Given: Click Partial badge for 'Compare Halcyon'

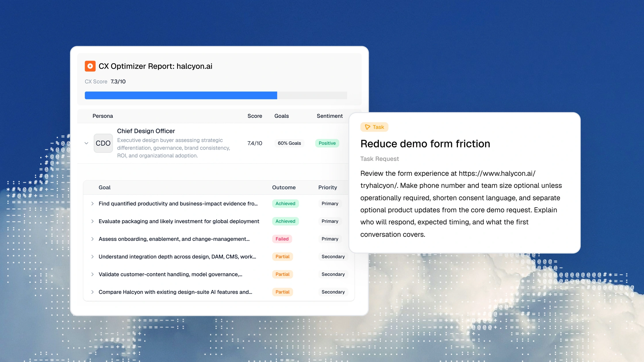Looking at the screenshot, I should point(283,292).
